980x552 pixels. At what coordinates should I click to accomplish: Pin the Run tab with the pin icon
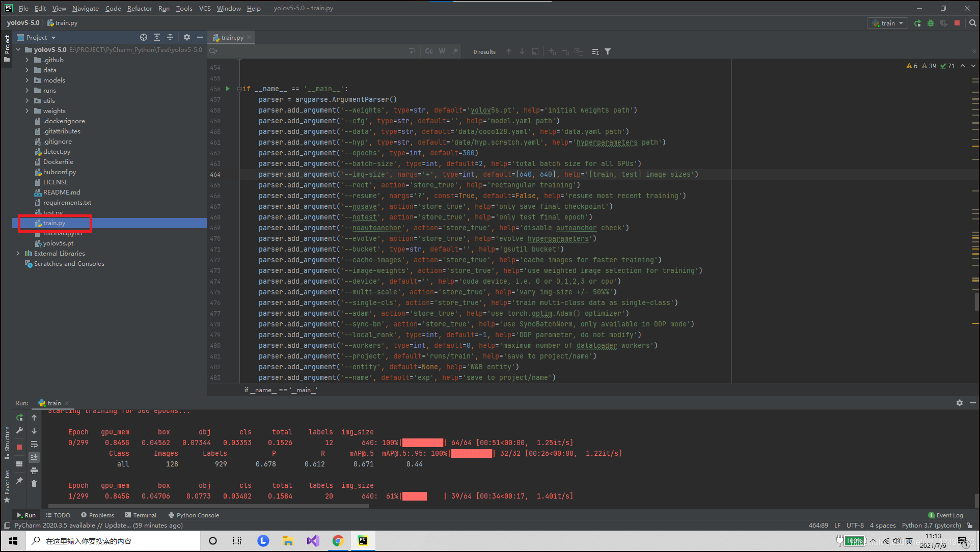click(19, 481)
